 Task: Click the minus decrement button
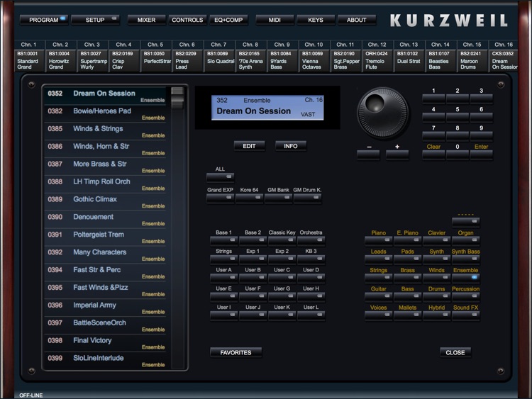click(x=368, y=155)
